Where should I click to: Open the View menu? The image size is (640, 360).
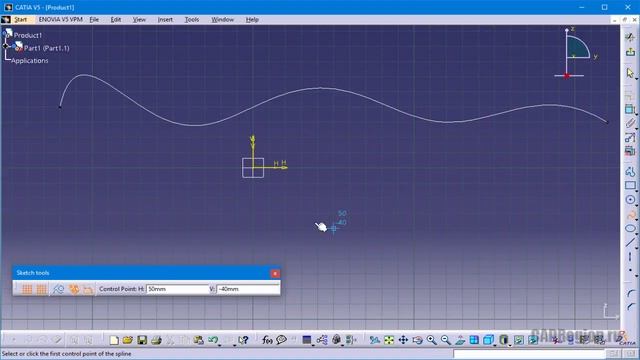pos(139,20)
